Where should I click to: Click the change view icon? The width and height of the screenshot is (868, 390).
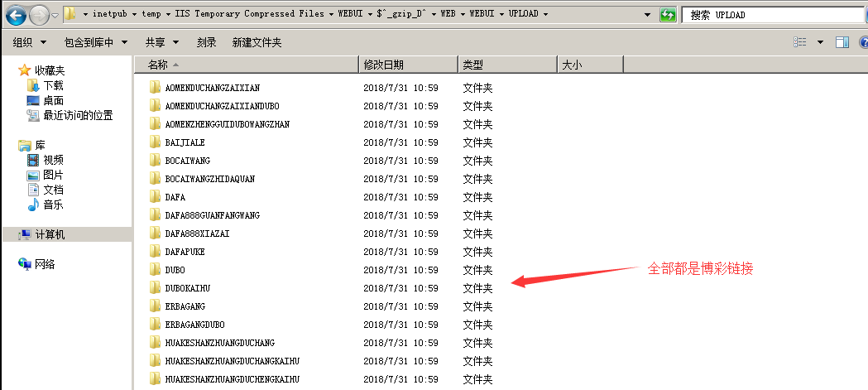click(x=800, y=42)
